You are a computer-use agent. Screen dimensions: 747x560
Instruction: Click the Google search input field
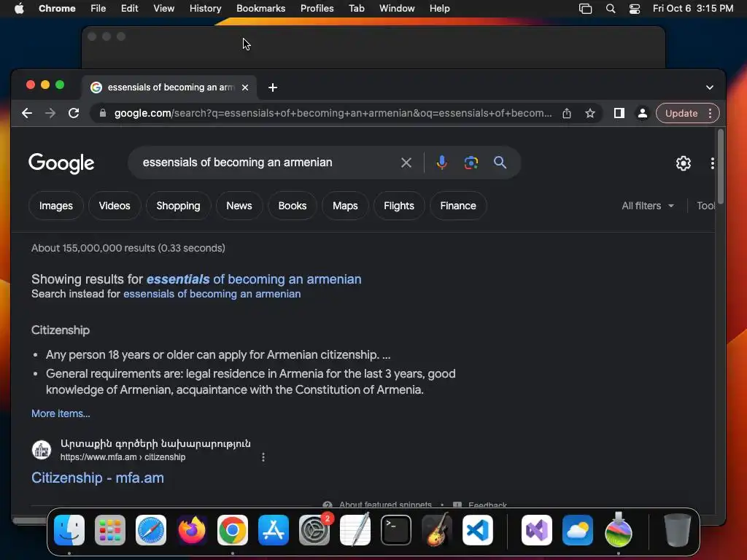click(267, 163)
